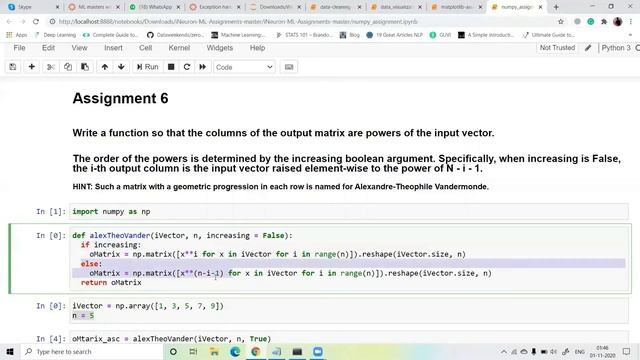Viewport: 640px width, 360px height.
Task: Open Google Chrome from the taskbar
Action: 256,351
